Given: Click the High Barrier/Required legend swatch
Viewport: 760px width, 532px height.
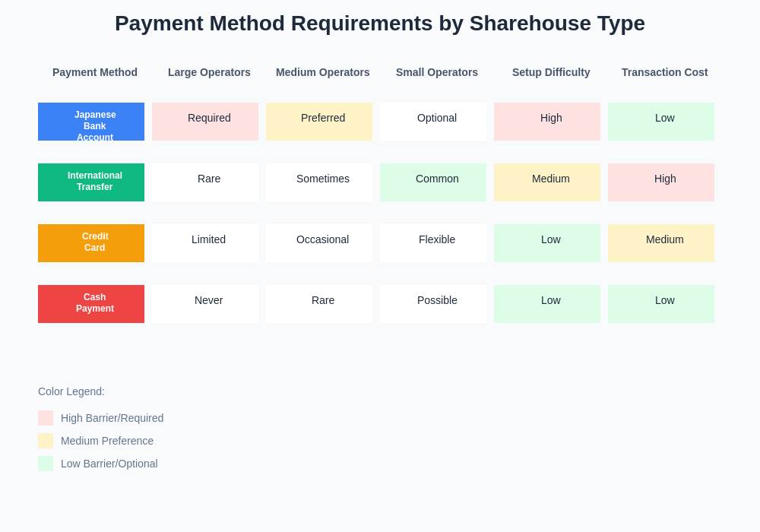Looking at the screenshot, I should pyautogui.click(x=45, y=418).
